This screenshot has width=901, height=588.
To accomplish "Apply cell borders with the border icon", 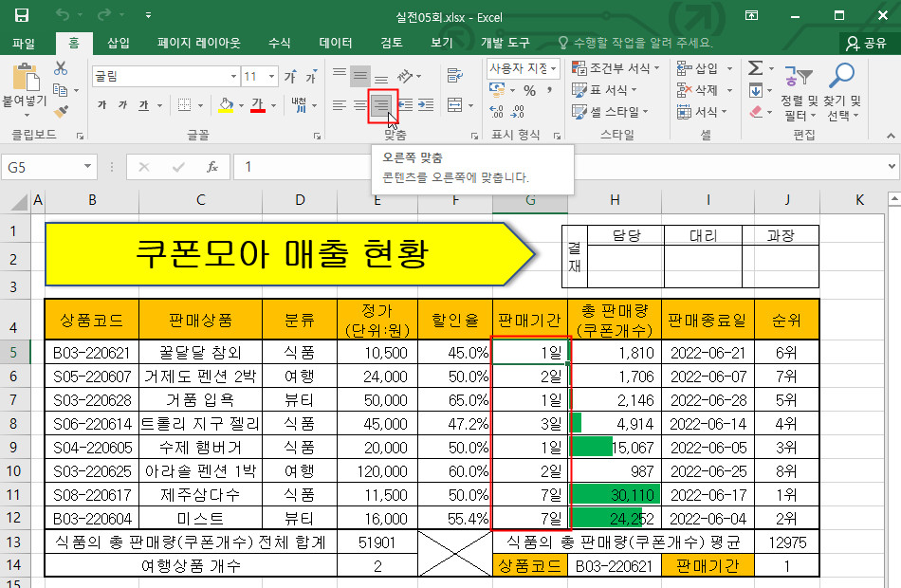I will pyautogui.click(x=184, y=105).
